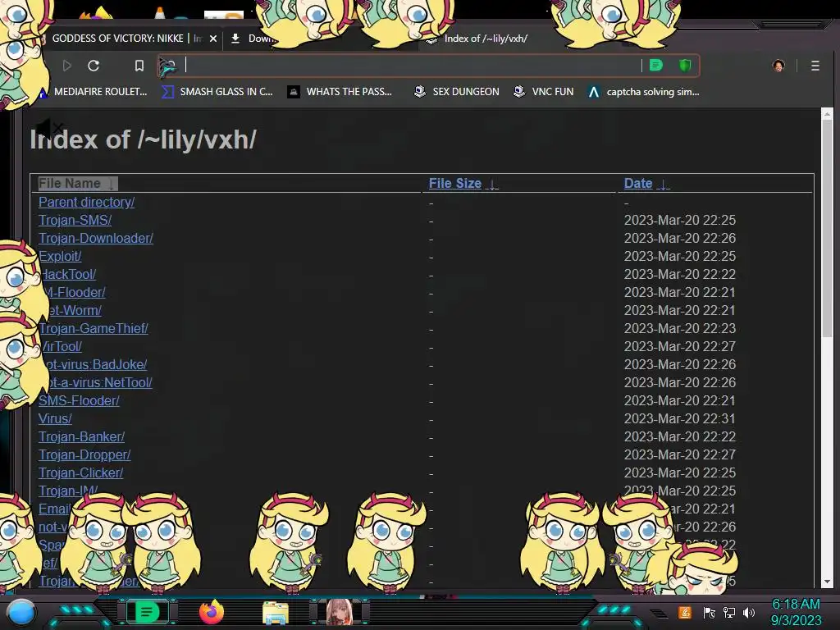Bookmark this page with the bookmark icon

click(139, 66)
